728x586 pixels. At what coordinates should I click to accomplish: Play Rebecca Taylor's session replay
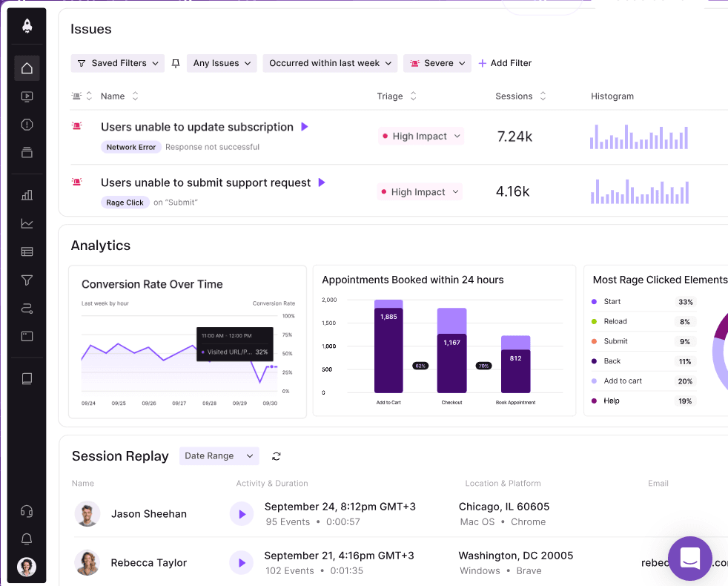(241, 563)
